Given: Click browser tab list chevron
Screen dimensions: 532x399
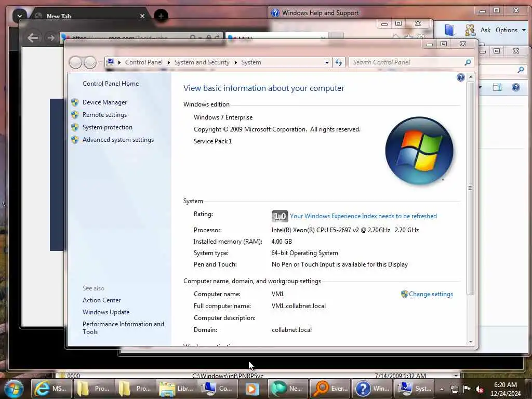Looking at the screenshot, I should pyautogui.click(x=19, y=16).
